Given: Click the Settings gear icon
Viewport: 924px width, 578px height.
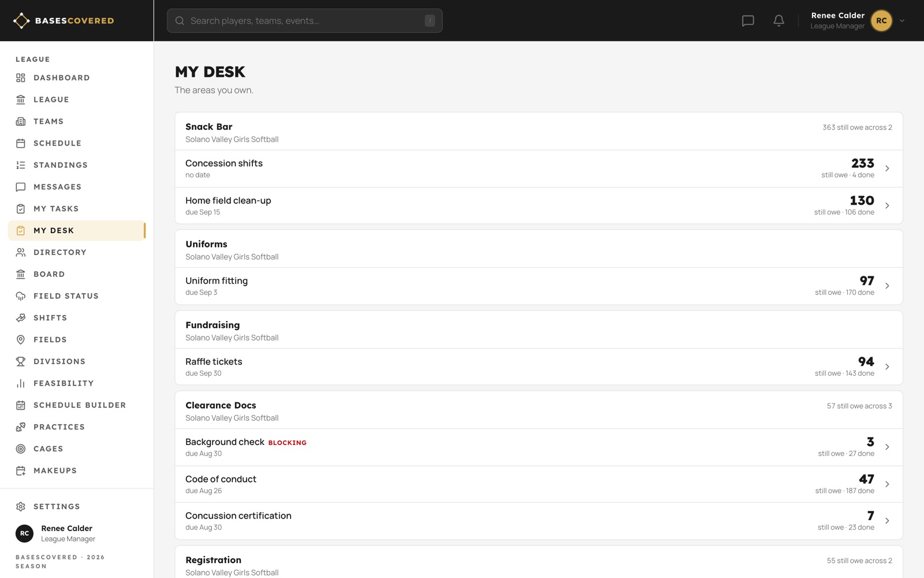Looking at the screenshot, I should point(21,507).
